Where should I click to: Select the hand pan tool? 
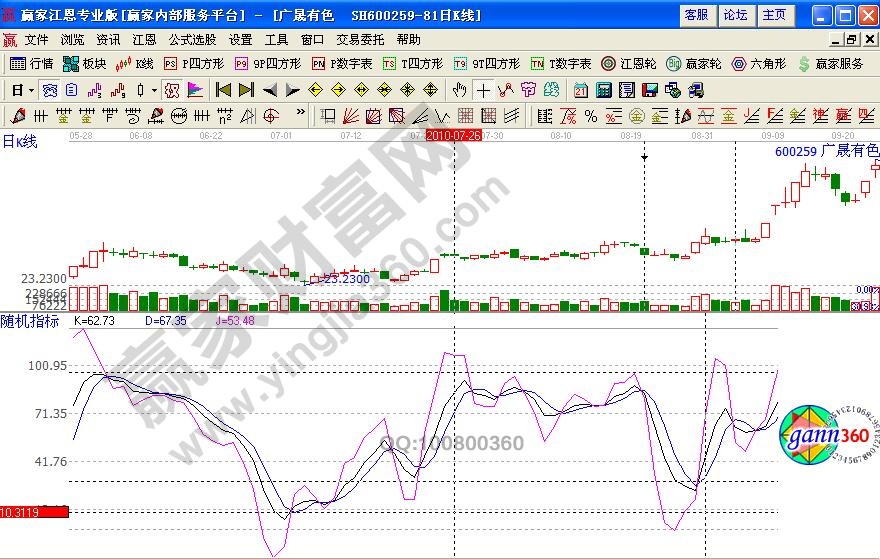459,90
